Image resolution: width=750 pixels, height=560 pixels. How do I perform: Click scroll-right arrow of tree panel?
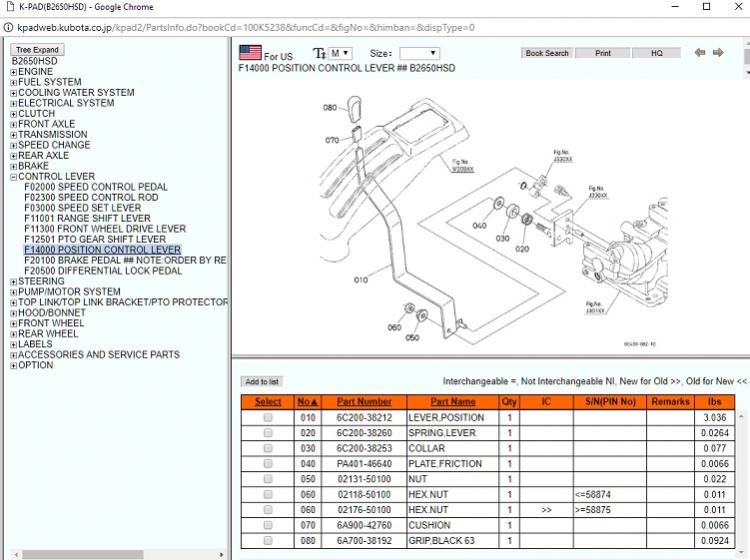click(x=221, y=555)
